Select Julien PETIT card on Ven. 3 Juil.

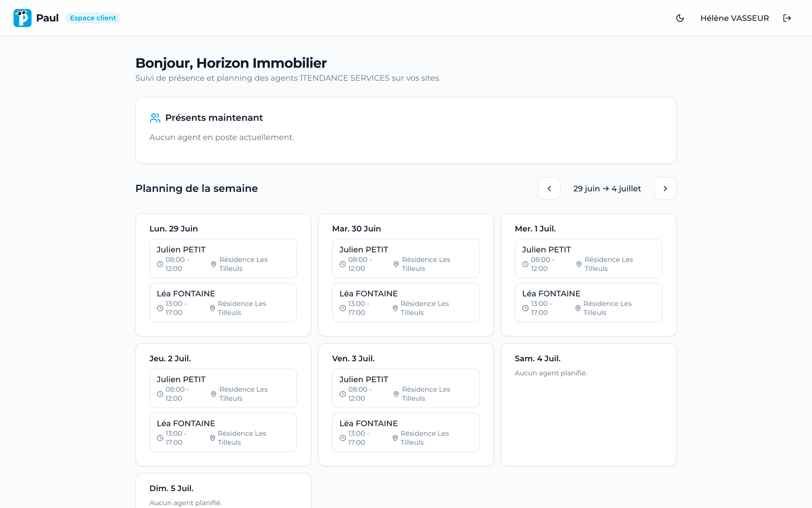pyautogui.click(x=406, y=389)
